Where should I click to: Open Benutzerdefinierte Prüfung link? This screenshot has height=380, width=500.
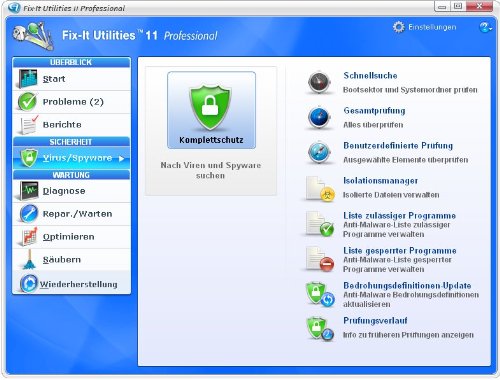pos(398,146)
